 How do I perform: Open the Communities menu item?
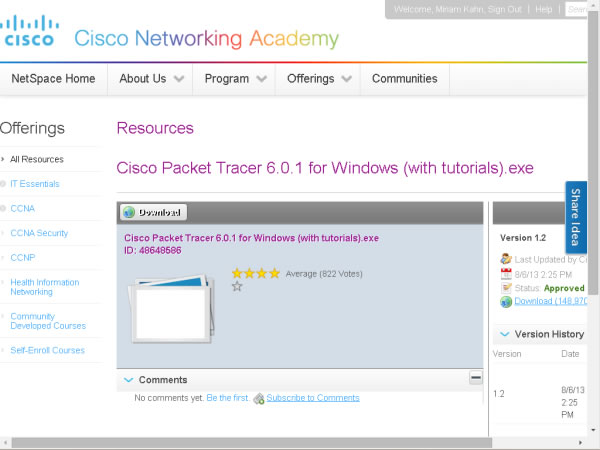coord(404,79)
